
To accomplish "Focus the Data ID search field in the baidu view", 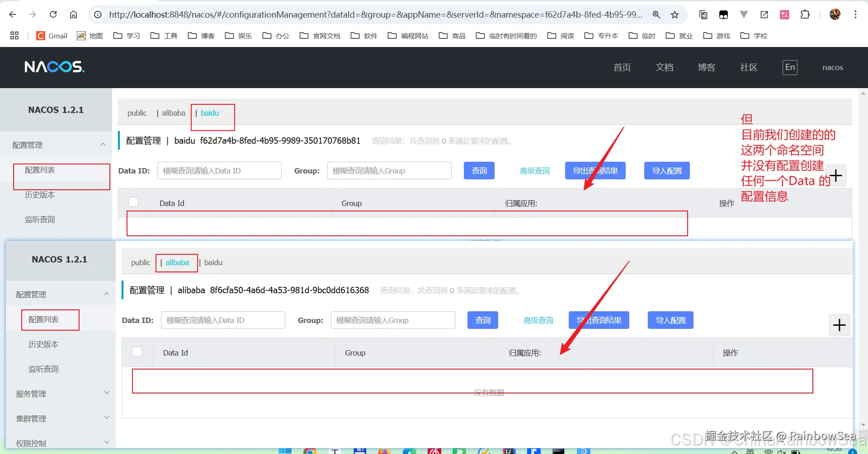I will tap(219, 171).
